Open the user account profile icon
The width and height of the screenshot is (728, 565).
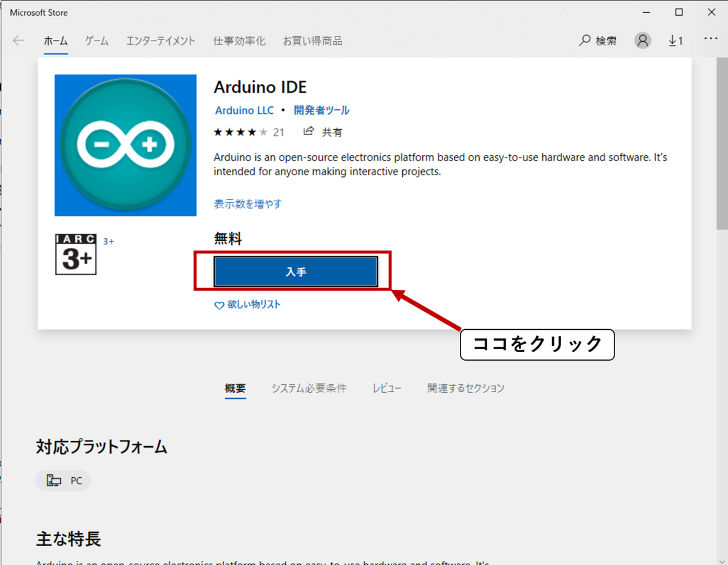click(x=642, y=41)
